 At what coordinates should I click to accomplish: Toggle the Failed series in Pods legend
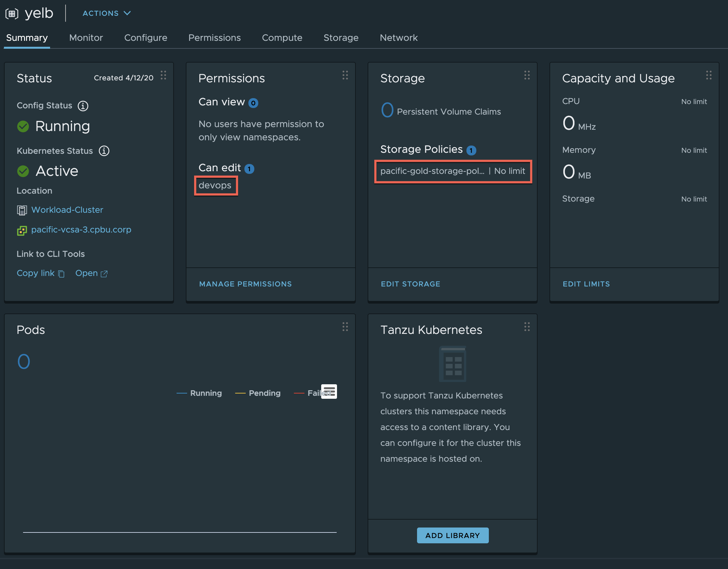pos(313,393)
